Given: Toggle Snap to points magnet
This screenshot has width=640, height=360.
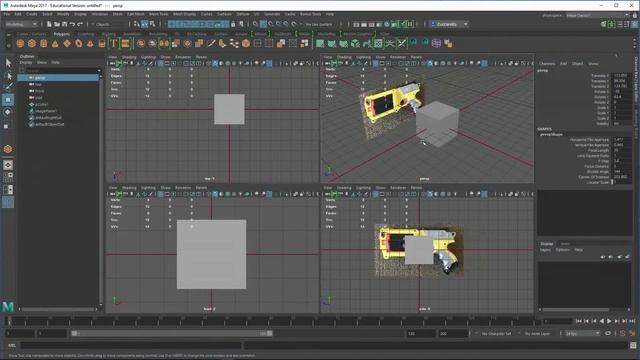Looking at the screenshot, I should [x=271, y=24].
